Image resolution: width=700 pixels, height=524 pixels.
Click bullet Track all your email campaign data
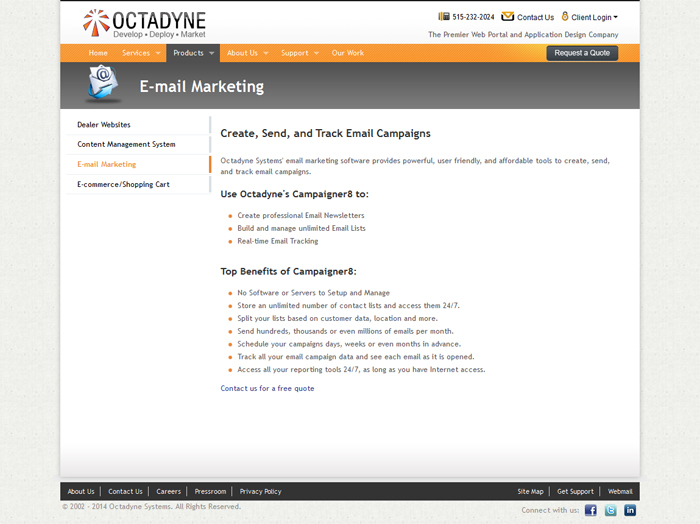coord(356,357)
